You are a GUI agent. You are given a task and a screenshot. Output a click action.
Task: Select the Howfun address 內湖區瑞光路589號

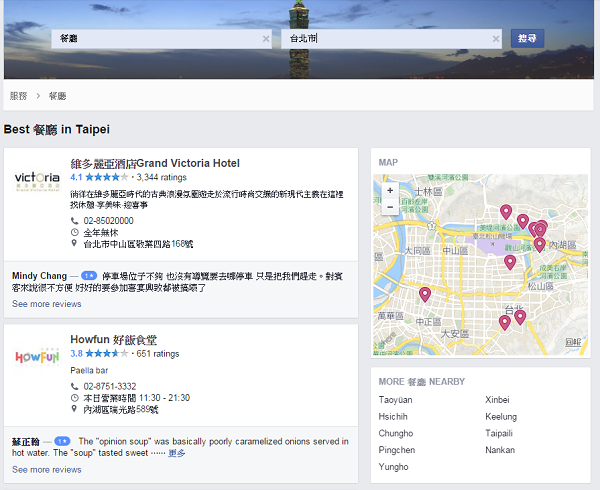point(121,410)
